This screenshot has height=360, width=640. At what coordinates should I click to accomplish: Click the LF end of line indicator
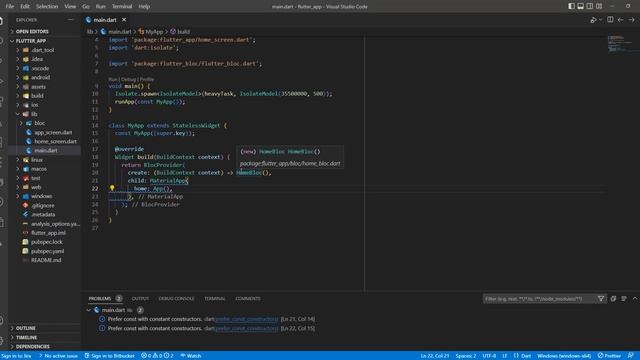pos(504,356)
